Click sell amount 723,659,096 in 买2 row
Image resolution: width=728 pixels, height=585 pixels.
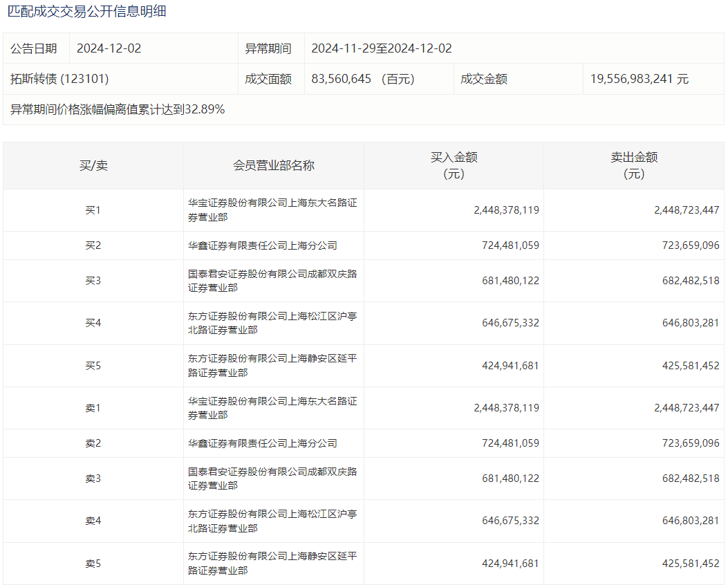coord(691,245)
